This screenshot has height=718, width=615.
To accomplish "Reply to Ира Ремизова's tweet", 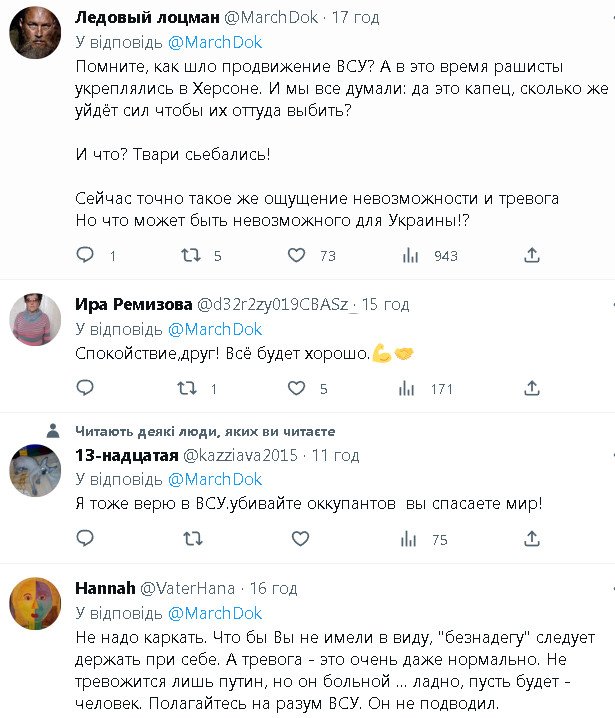I will (85, 388).
